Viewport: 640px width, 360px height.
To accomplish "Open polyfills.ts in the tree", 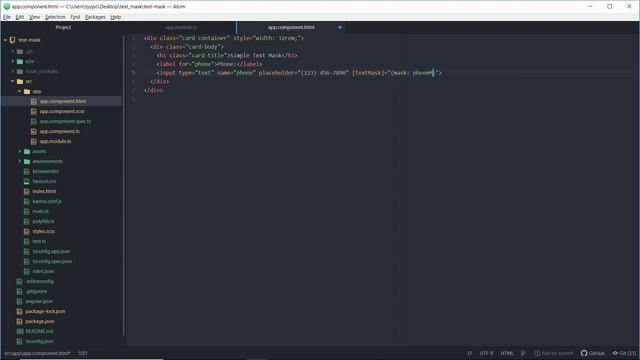I will click(43, 221).
